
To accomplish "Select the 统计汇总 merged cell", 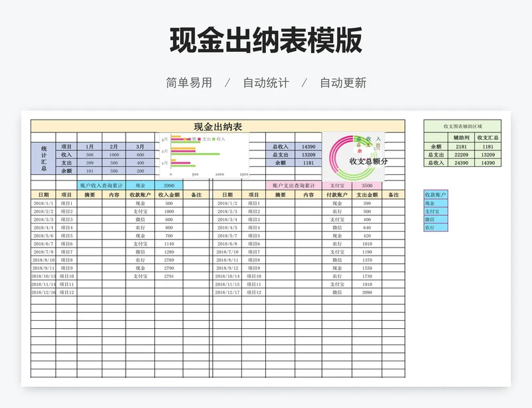I will [x=43, y=158].
